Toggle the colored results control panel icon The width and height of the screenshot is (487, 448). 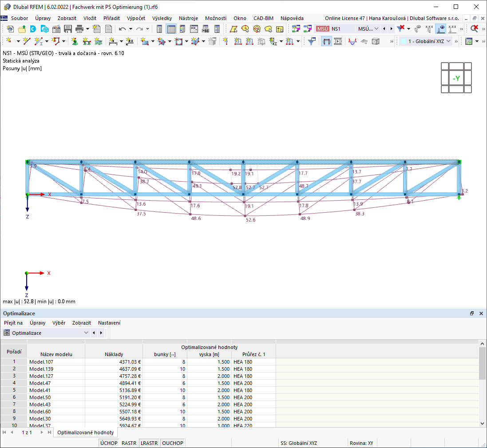coord(182,29)
